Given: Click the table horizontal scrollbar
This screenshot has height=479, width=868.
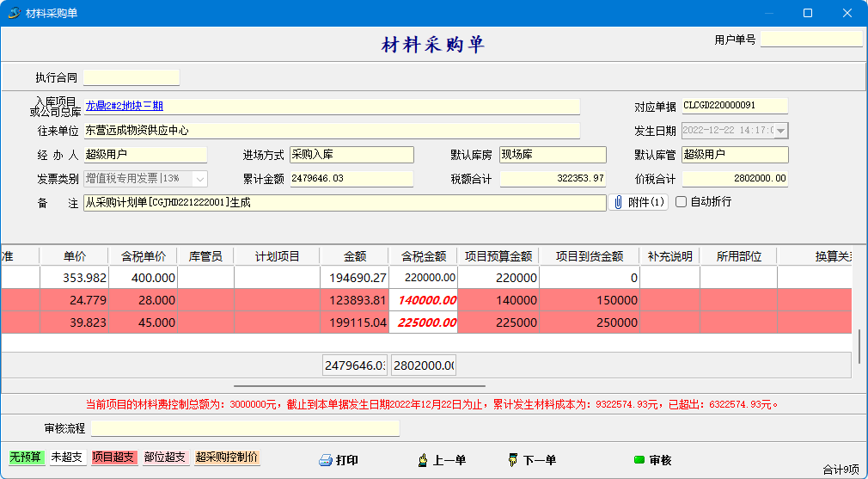Looking at the screenshot, I should click(x=359, y=387).
